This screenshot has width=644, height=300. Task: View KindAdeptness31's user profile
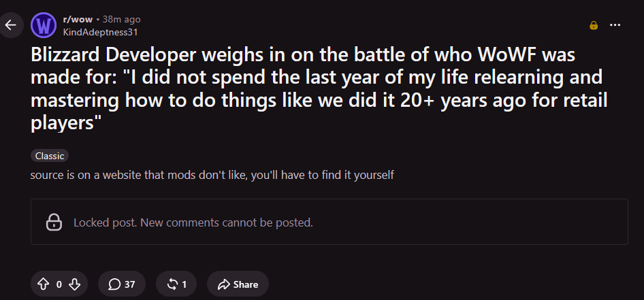100,32
